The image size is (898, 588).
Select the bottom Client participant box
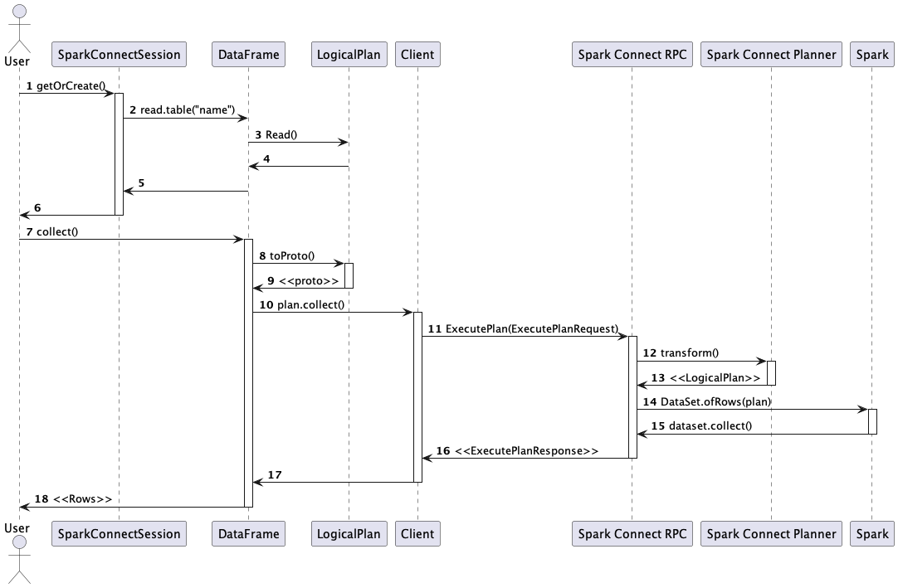(417, 533)
